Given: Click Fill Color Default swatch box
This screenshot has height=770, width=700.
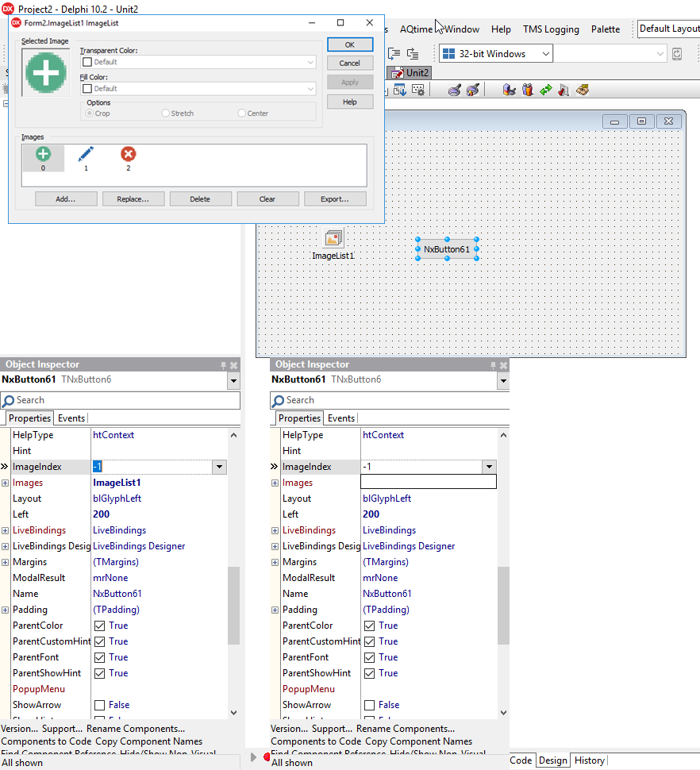Looking at the screenshot, I should [87, 88].
